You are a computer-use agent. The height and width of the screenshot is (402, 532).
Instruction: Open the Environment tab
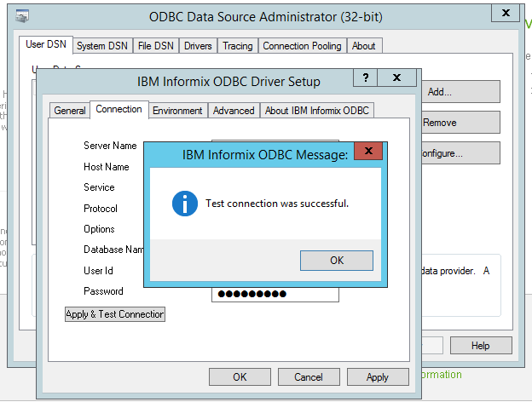click(177, 111)
